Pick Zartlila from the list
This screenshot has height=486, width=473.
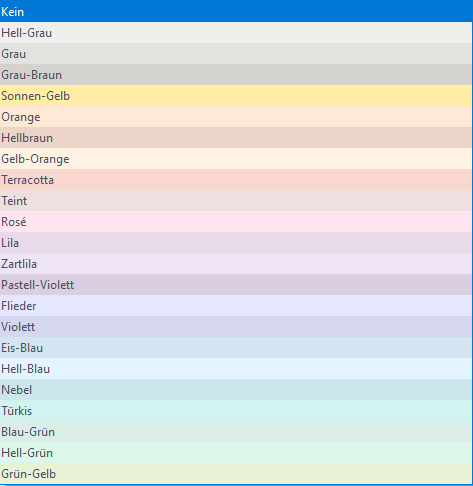click(236, 264)
